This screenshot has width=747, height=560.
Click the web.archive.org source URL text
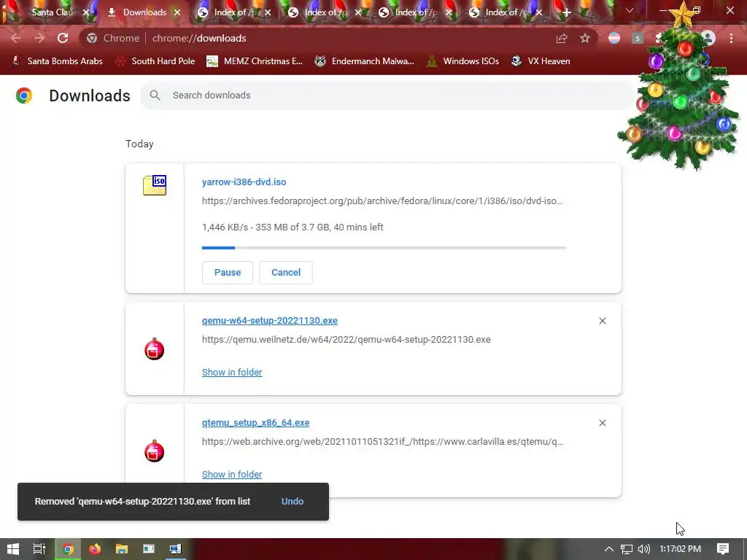tap(382, 441)
